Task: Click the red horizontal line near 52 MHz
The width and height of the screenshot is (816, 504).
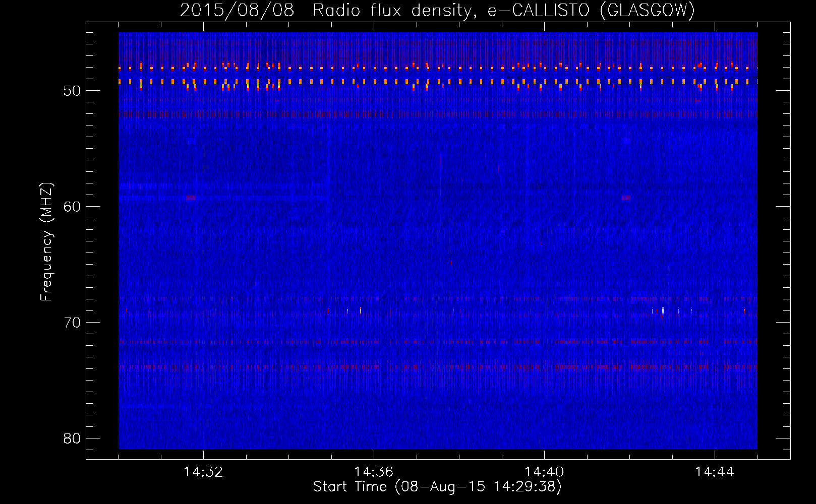Action: click(438, 114)
